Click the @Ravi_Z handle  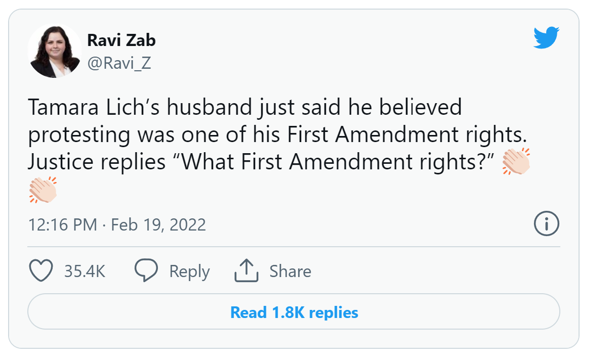pyautogui.click(x=119, y=63)
